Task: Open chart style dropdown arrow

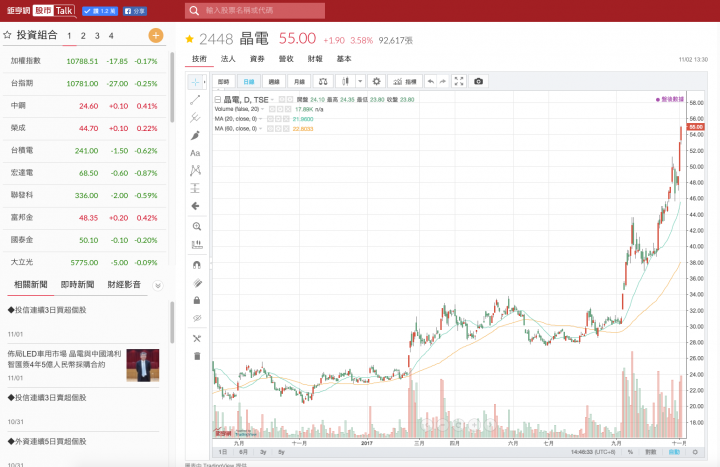Action: pyautogui.click(x=360, y=81)
